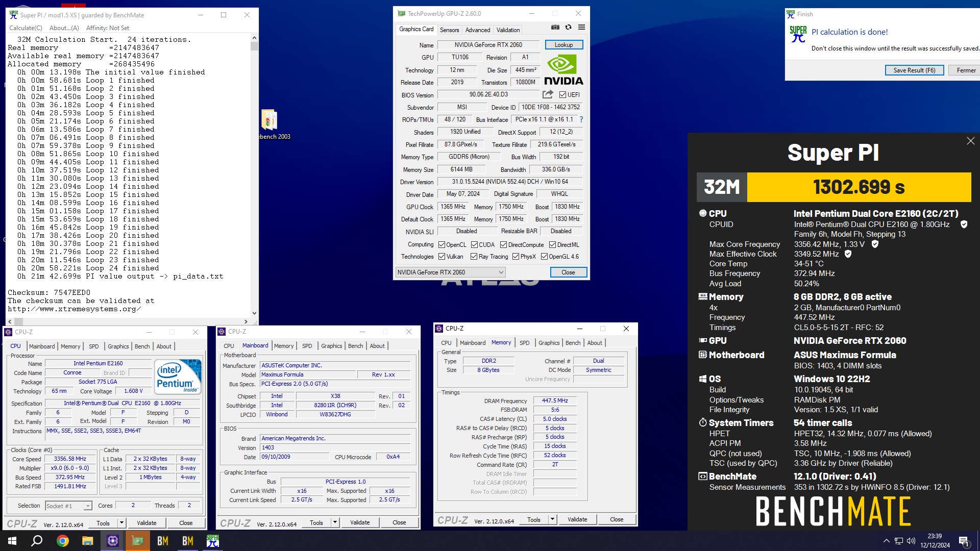Click shield icon next to Max Effective Clock
980x551 pixels.
coord(848,254)
